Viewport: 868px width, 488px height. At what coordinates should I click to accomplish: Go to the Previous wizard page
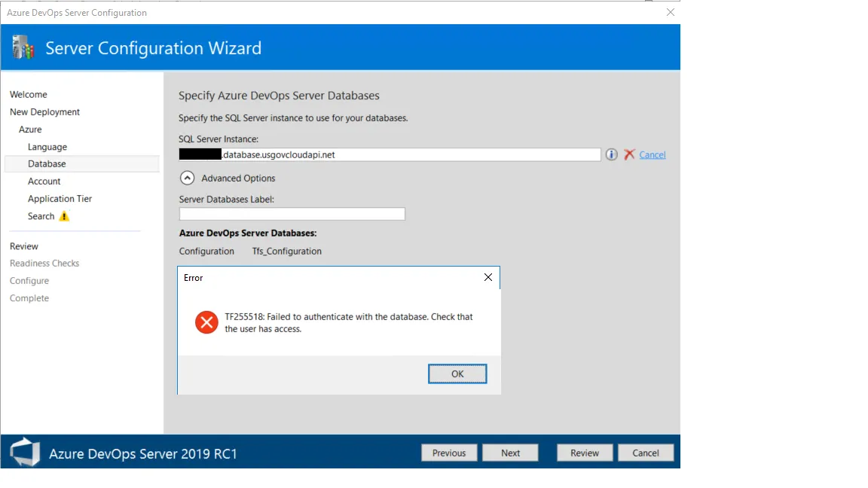coord(449,453)
